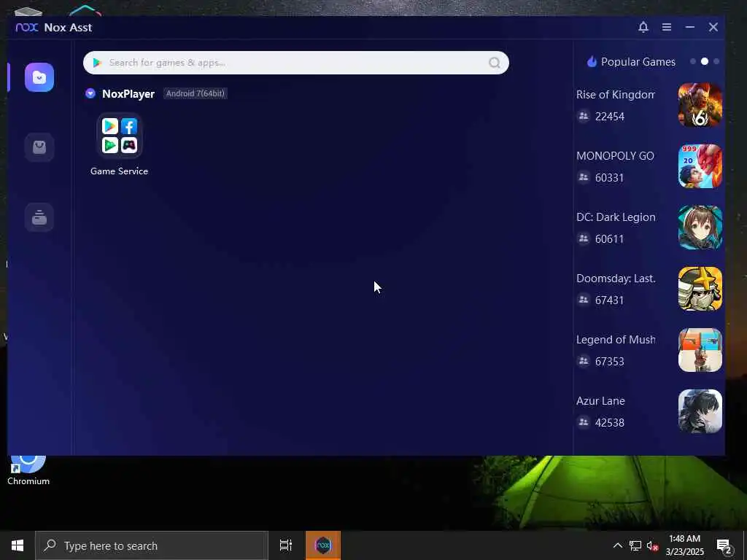Open the Windows Start menu
Screen dimensions: 747x560
pyautogui.click(x=18, y=545)
